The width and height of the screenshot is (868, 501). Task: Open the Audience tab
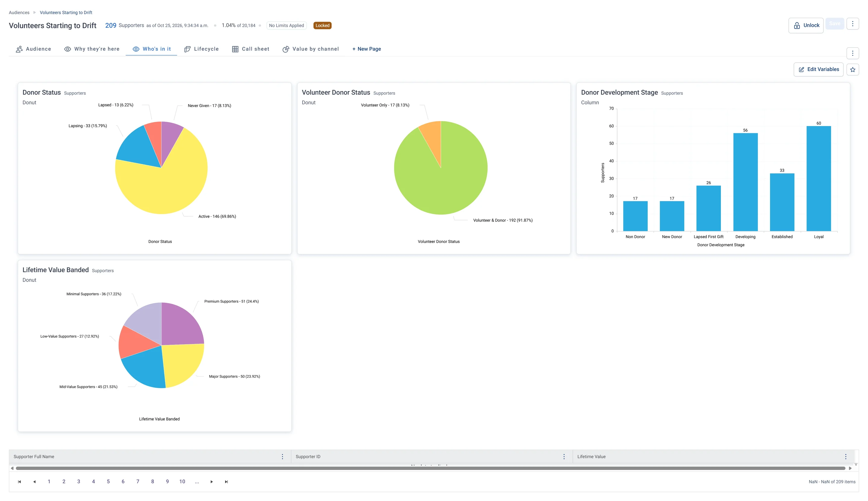click(x=33, y=49)
